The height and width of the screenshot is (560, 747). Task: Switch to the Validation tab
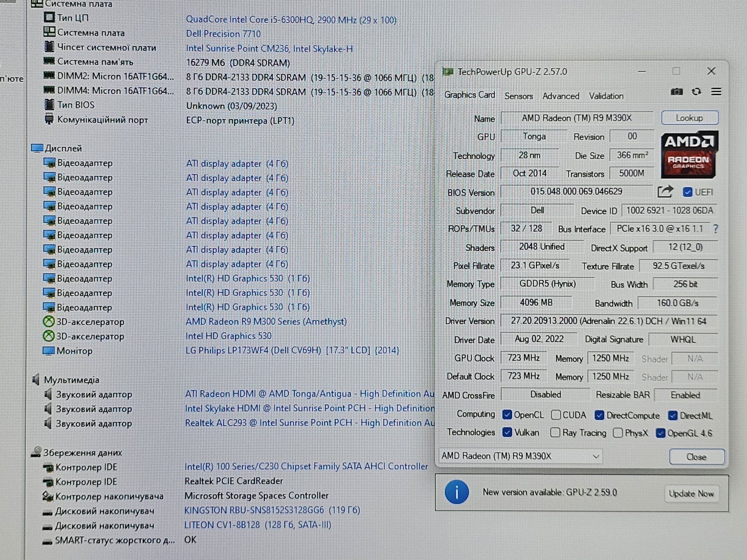606,96
